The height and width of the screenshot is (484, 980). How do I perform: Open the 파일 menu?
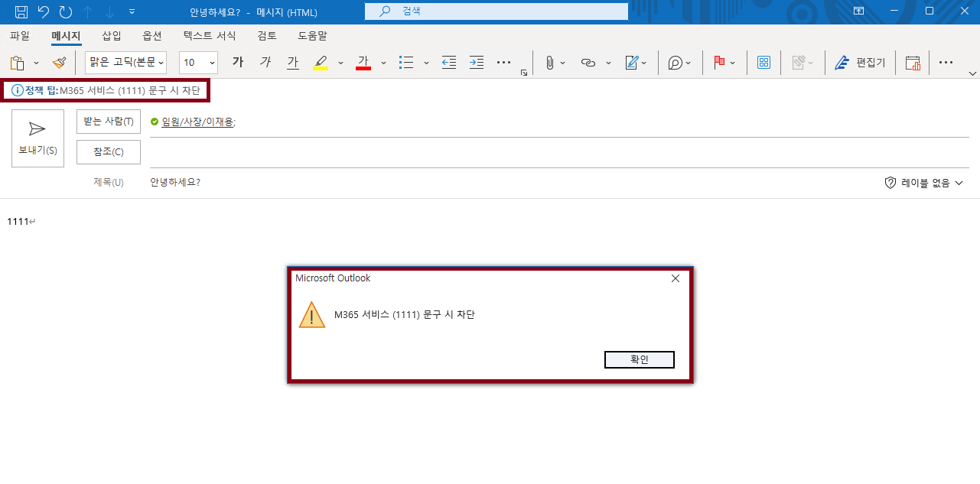pos(20,35)
